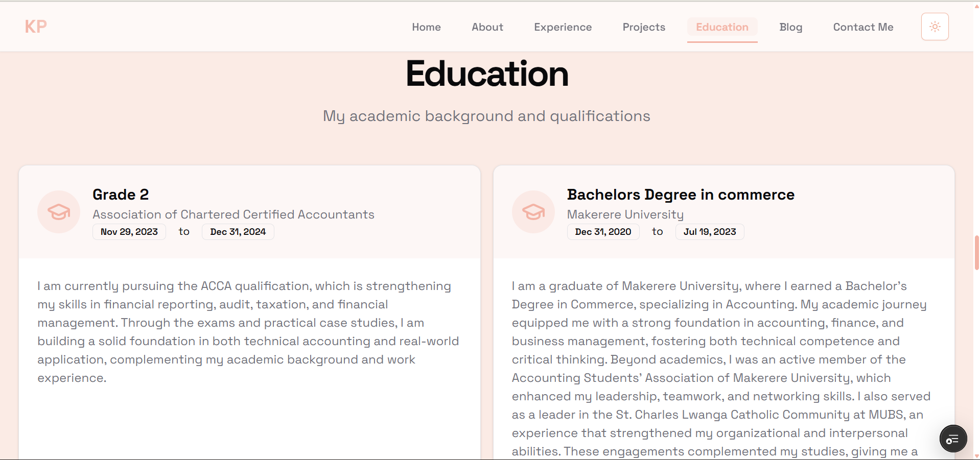
Task: Click the Bachelors Degree in commerce heading
Action: (680, 195)
